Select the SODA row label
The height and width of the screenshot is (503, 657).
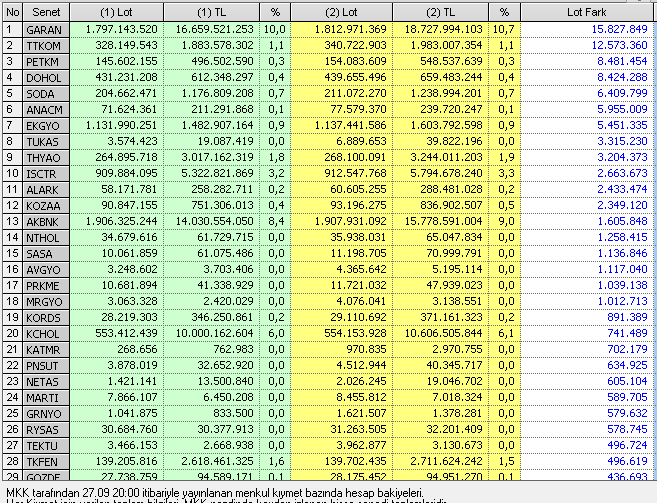click(x=46, y=94)
